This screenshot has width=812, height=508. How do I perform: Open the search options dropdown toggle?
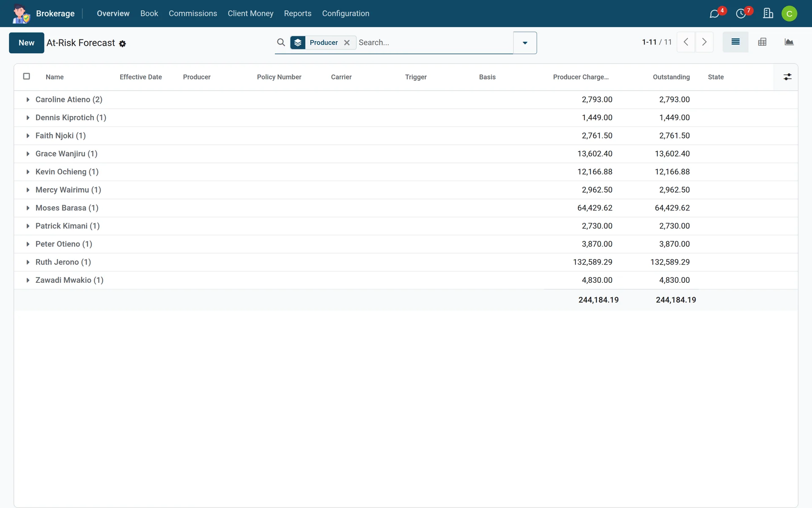coord(525,43)
